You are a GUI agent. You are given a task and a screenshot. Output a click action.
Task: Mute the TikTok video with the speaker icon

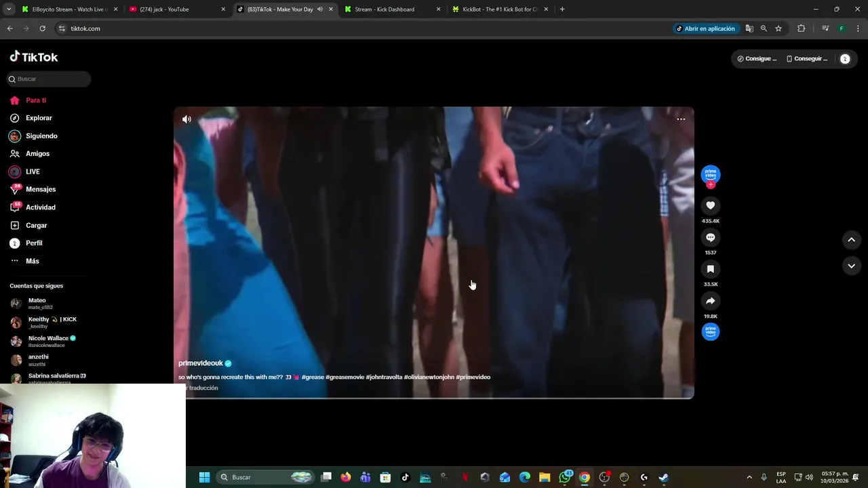(x=186, y=119)
